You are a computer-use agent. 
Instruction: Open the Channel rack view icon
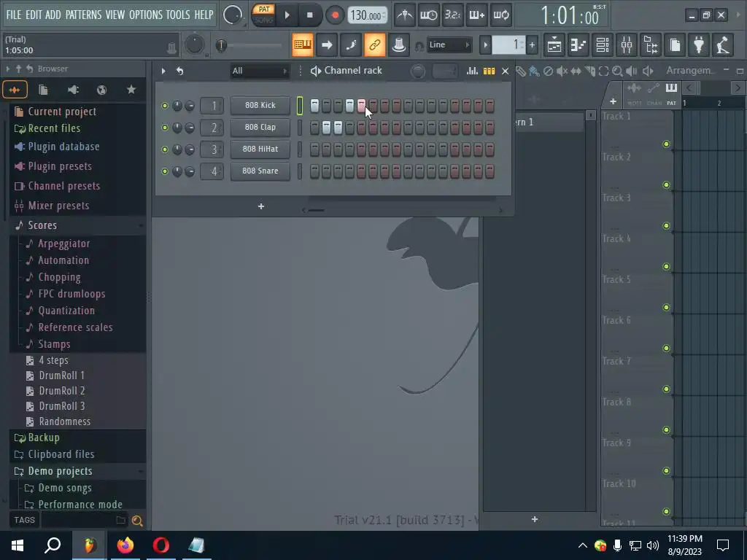[x=603, y=45]
